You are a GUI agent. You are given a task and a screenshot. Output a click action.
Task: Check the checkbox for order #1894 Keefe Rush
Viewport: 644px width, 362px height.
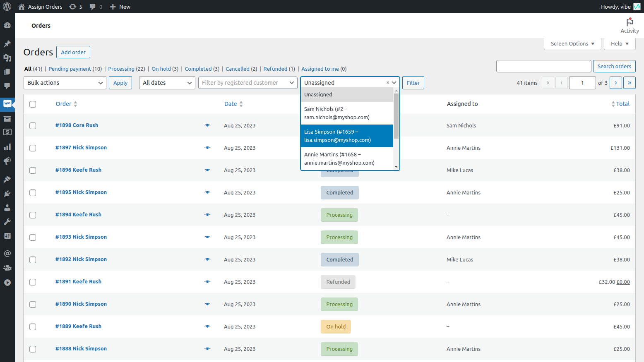tap(33, 215)
